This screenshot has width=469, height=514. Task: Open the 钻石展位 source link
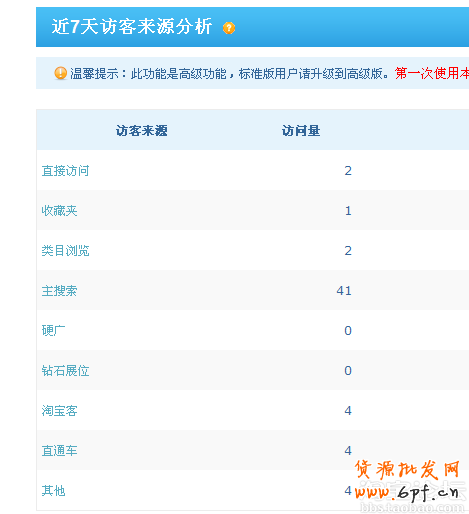point(65,371)
